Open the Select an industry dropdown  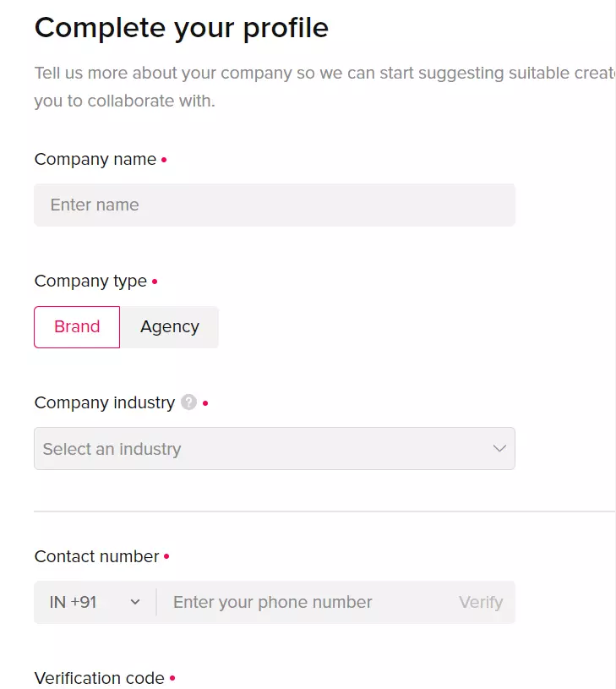pos(274,448)
